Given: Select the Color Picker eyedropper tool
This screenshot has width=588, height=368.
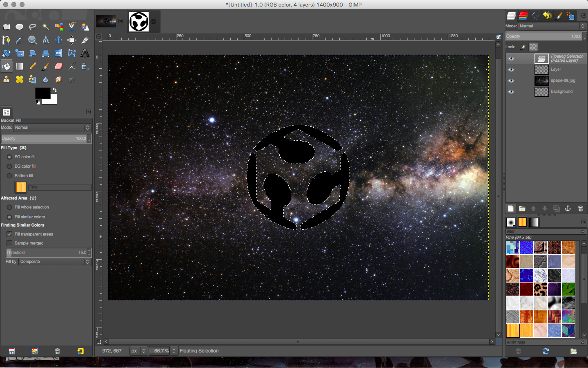Looking at the screenshot, I should pos(20,40).
